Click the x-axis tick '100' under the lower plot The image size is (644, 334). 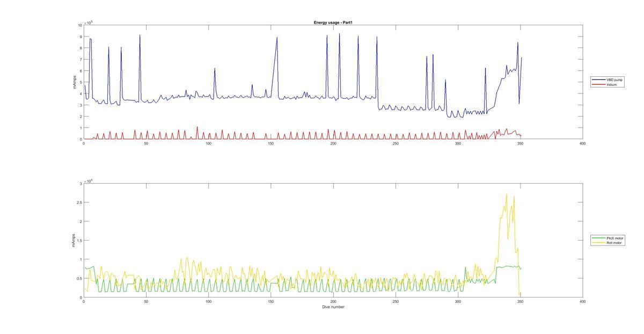tap(208, 302)
